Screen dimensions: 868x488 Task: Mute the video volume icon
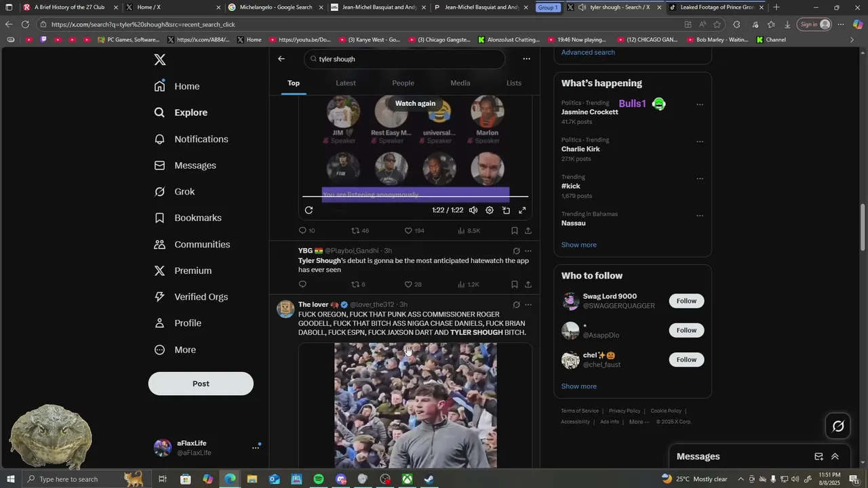click(x=473, y=210)
